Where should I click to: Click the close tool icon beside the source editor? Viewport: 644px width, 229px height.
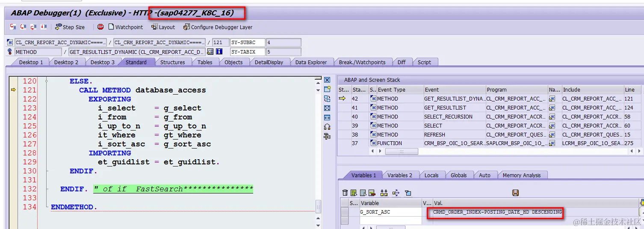(x=327, y=80)
